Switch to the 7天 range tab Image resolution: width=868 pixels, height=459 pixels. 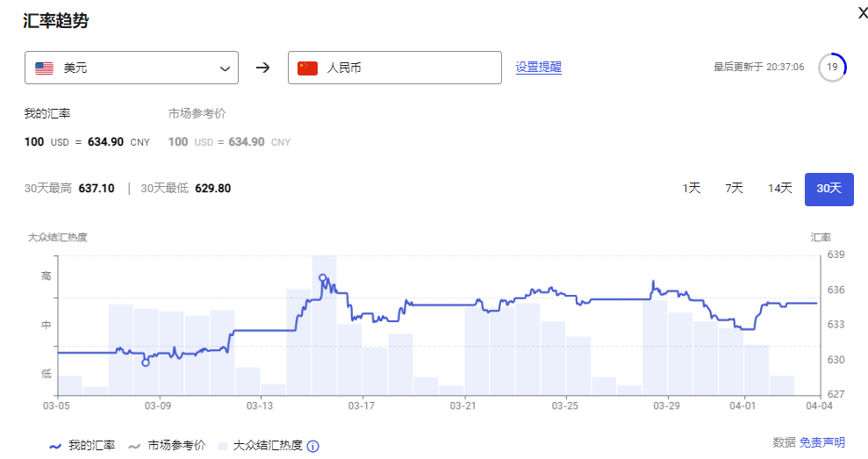[734, 188]
